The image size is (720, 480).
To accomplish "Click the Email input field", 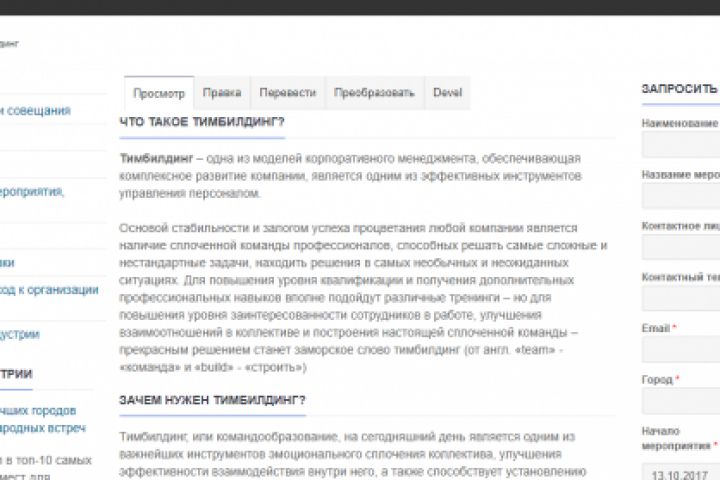I will click(681, 350).
